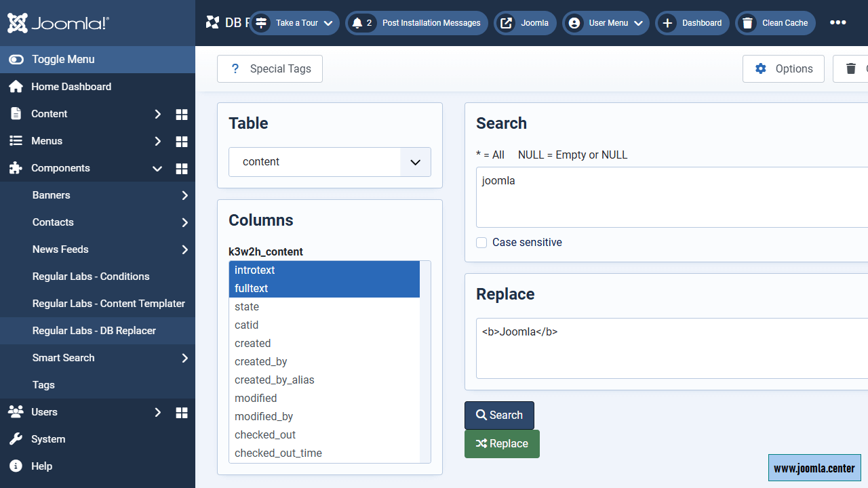Select the created_by column

point(324,361)
